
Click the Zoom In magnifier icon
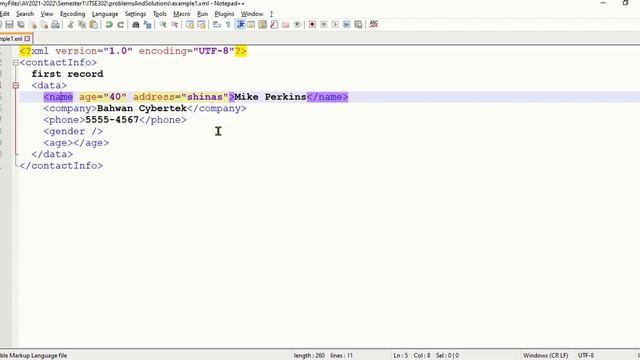(x=162, y=24)
